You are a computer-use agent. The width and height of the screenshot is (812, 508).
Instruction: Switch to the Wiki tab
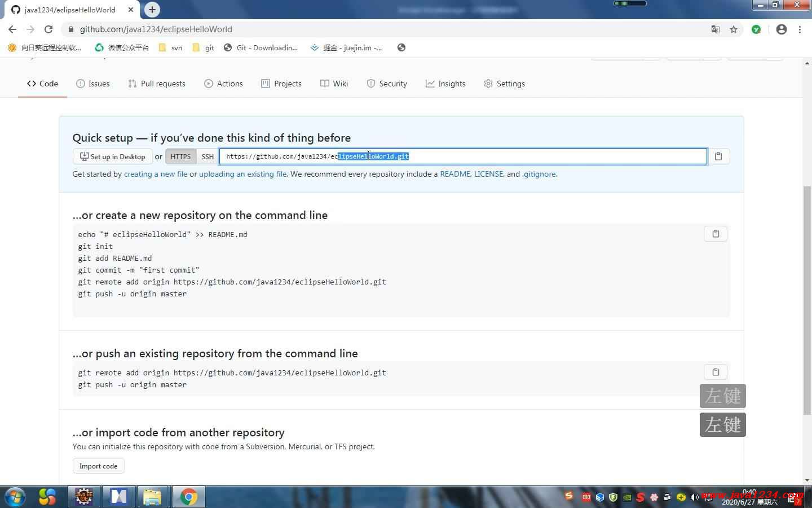point(334,84)
